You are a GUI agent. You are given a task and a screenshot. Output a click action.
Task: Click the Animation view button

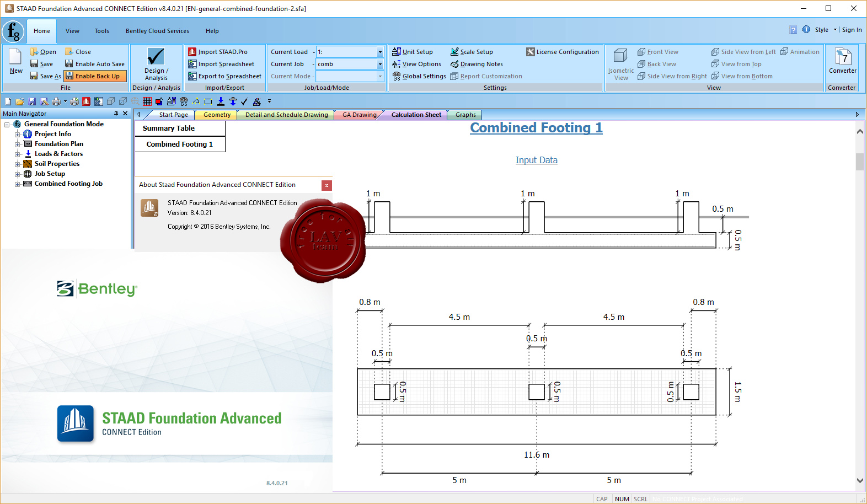(800, 52)
